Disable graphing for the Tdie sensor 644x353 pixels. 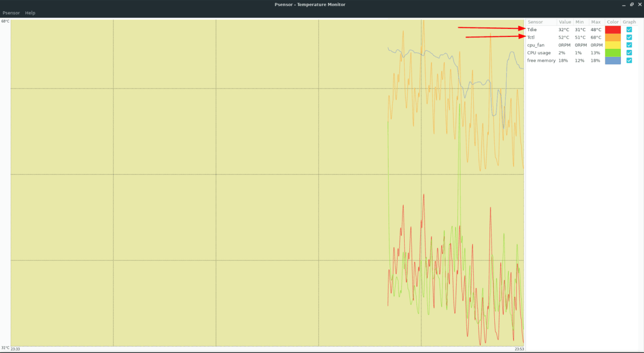click(628, 30)
